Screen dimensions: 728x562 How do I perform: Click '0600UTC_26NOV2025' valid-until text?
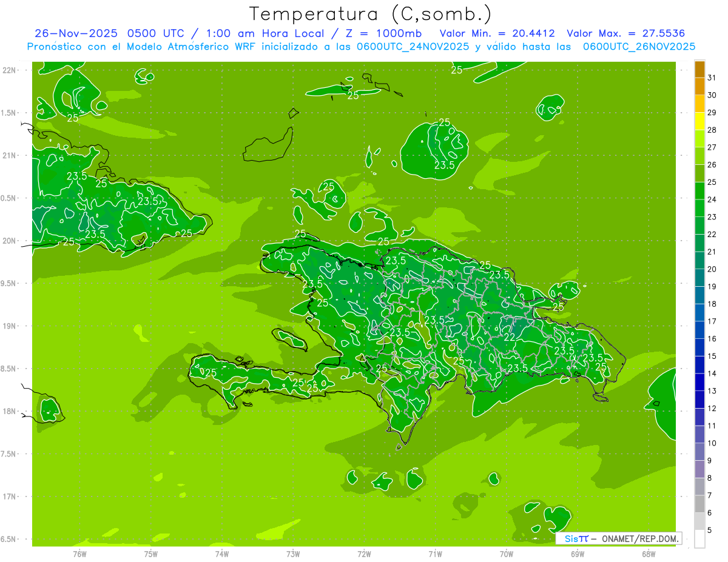coord(639,47)
